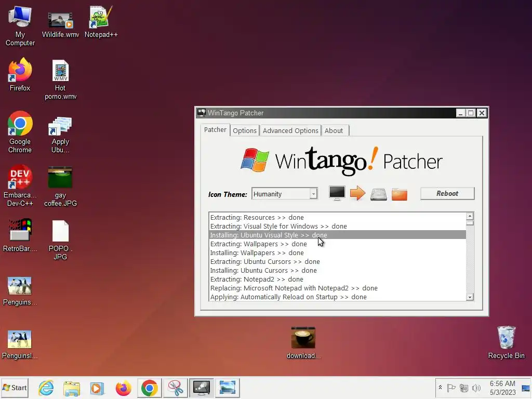
Task: Click the Start button
Action: (15, 388)
